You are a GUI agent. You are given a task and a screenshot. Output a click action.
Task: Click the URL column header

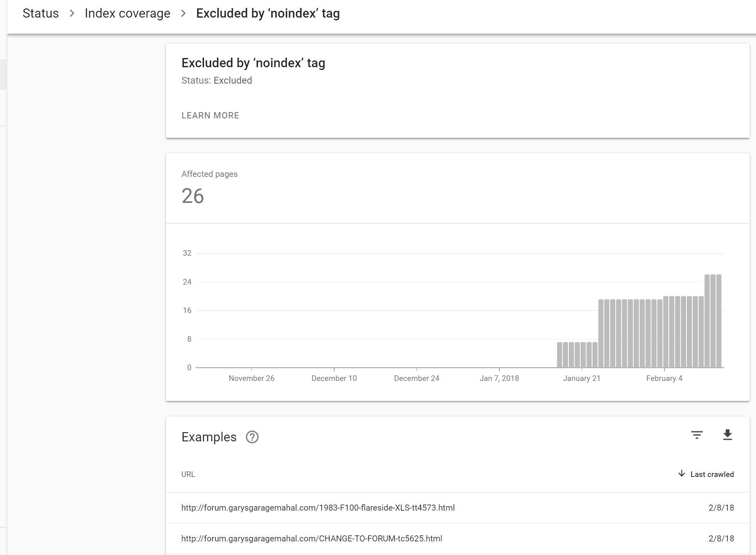pos(188,474)
